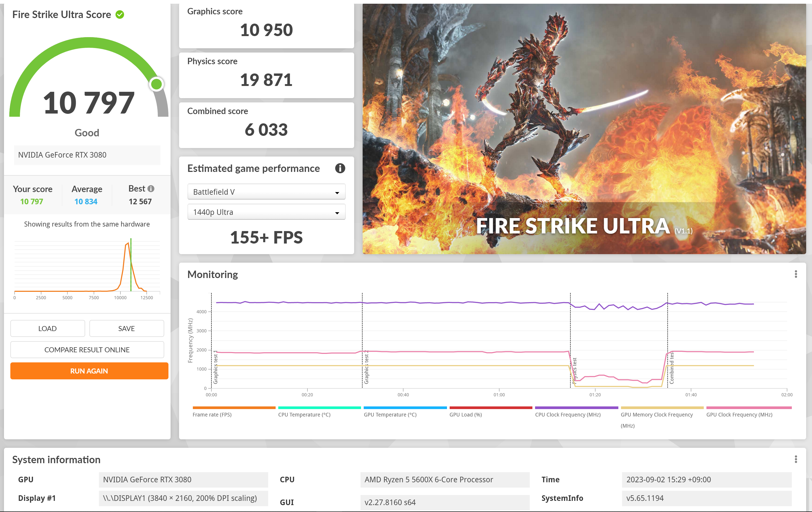
Task: Open the Monitoring panel three-dot menu
Action: point(796,274)
